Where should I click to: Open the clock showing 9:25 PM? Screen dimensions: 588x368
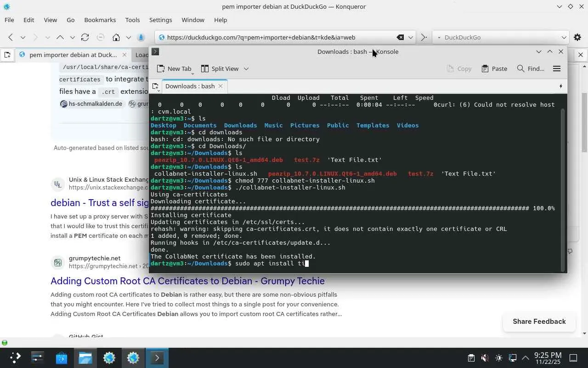[x=548, y=358]
